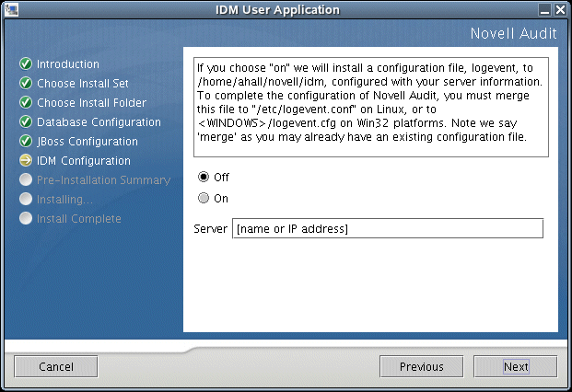Click the Introduction step checkmark icon
572x392 pixels.
[25, 64]
